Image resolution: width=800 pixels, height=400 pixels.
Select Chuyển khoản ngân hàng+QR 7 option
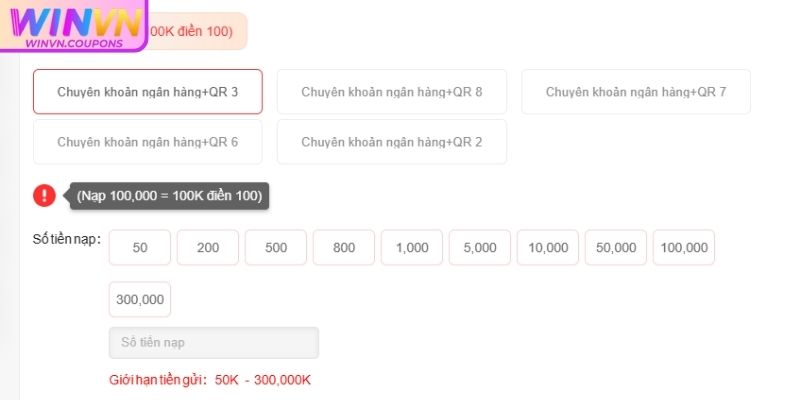pyautogui.click(x=636, y=92)
